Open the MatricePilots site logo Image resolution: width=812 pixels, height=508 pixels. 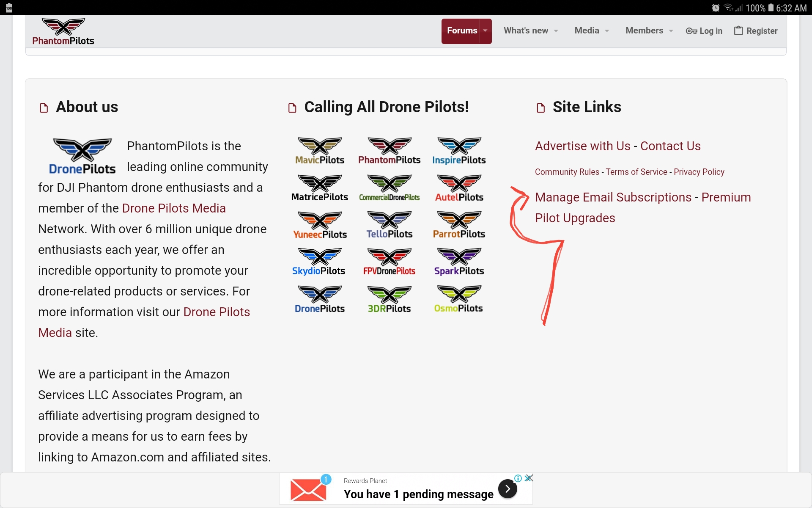320,188
